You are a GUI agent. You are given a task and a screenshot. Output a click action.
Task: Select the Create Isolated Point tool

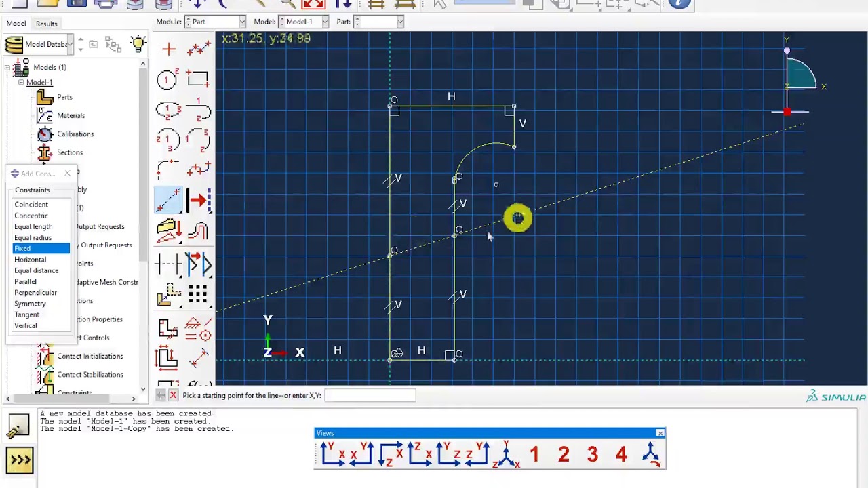168,49
